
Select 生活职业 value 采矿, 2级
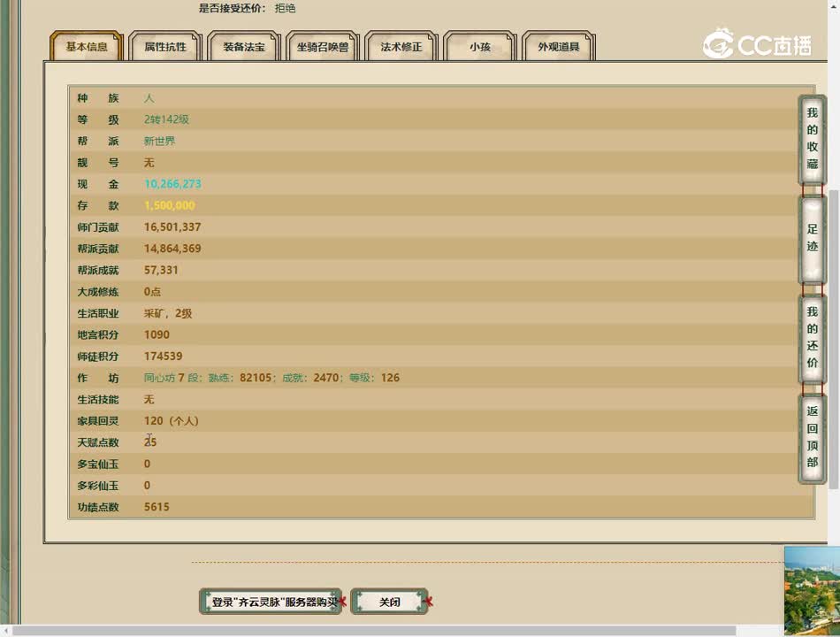tap(168, 313)
